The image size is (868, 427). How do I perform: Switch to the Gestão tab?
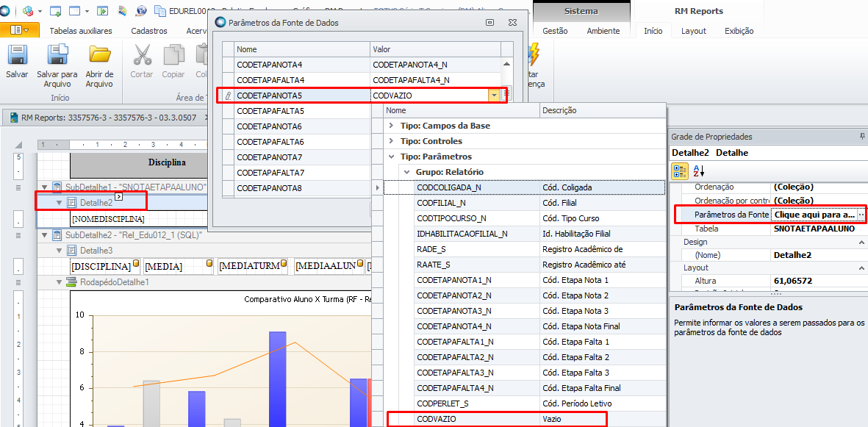pyautogui.click(x=555, y=31)
